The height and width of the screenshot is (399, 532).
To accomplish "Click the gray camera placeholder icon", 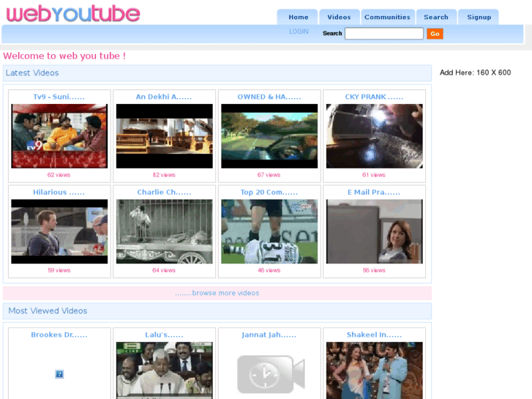I will 271,374.
